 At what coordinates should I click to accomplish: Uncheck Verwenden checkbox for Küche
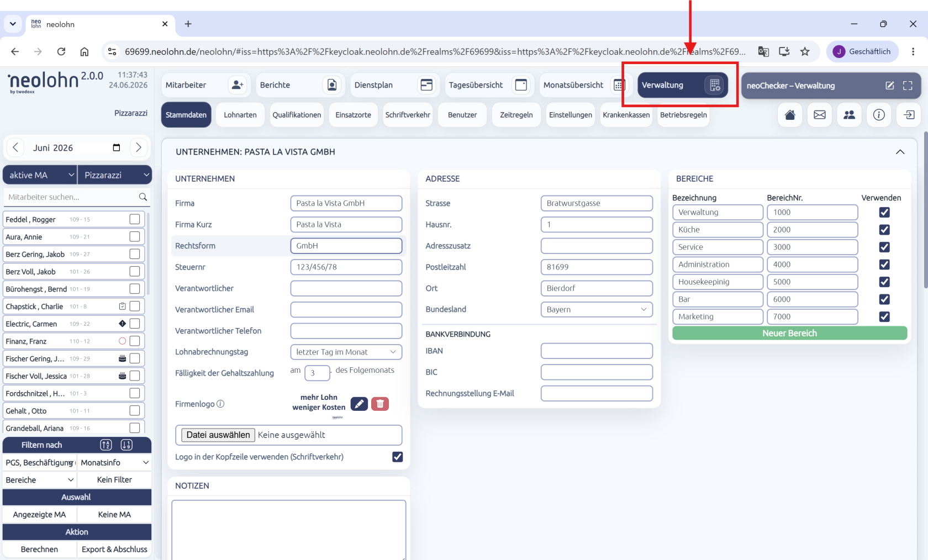[x=884, y=230]
